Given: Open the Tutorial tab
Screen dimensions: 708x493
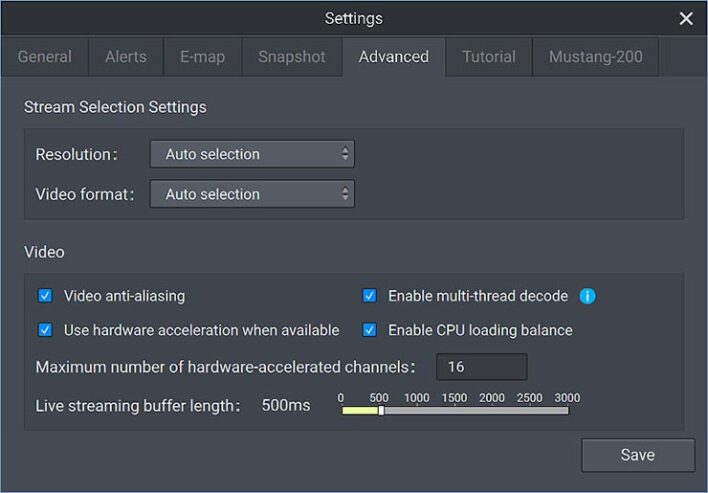Looking at the screenshot, I should 489,57.
